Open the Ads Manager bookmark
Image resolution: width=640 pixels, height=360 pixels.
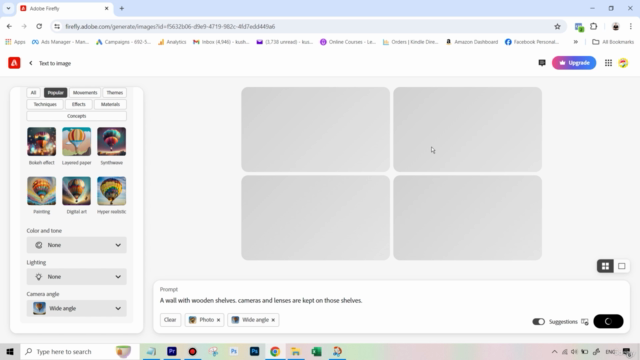(x=60, y=42)
